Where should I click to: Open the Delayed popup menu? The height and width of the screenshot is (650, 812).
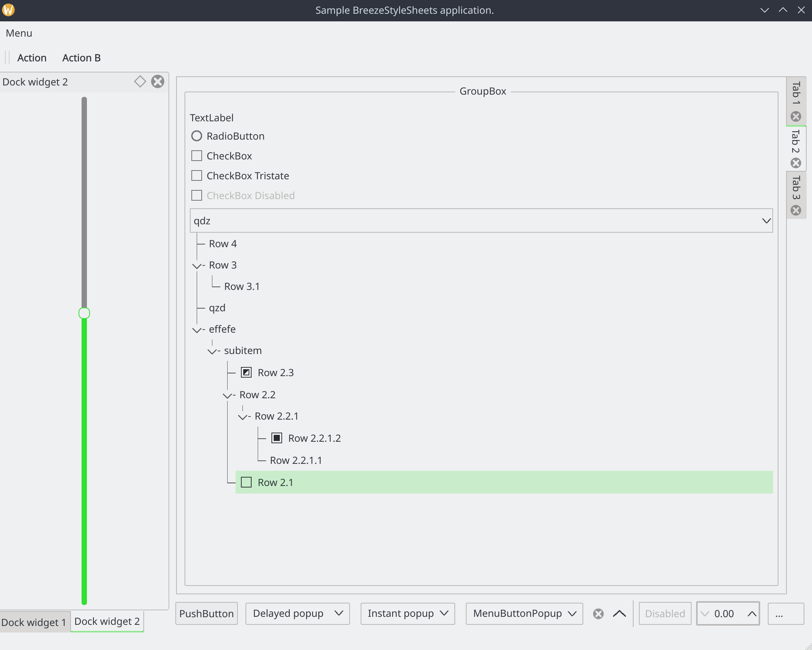point(298,614)
